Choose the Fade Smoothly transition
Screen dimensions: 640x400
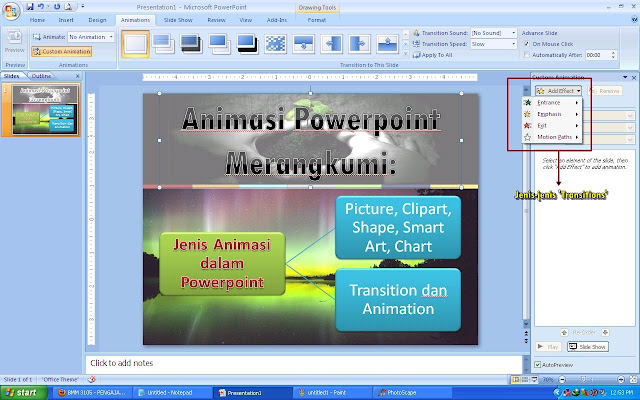point(163,44)
